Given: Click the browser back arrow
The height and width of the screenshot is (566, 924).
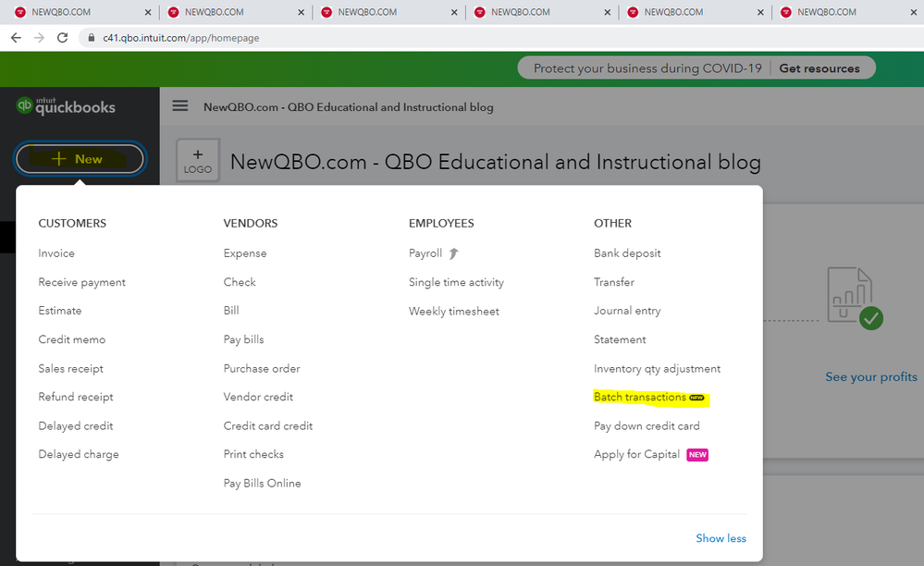Looking at the screenshot, I should coord(16,38).
